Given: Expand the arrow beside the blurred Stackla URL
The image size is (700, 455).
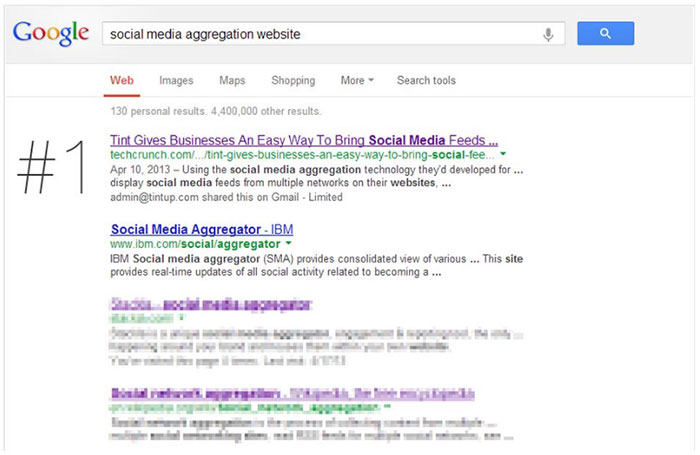Looking at the screenshot, I should [x=183, y=317].
